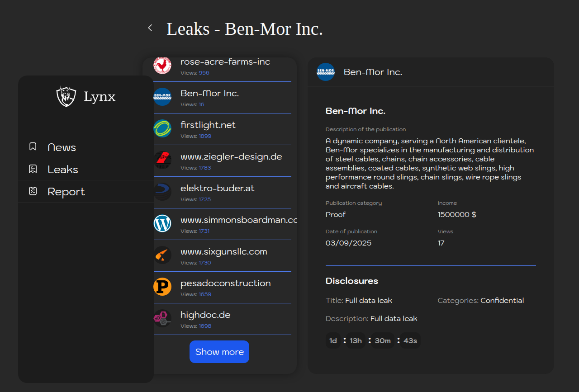Click Ben-Mor Inc. name in detail header
Screen dimensions: 579x392
373,72
